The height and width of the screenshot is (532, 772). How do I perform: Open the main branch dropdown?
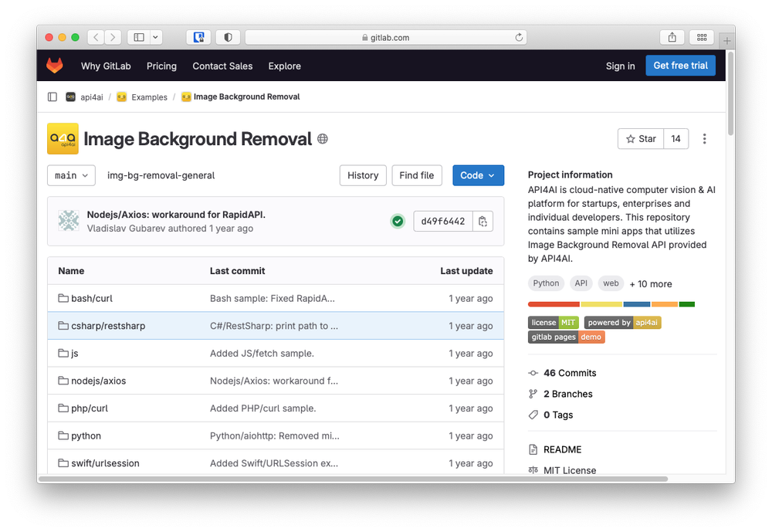tap(71, 175)
